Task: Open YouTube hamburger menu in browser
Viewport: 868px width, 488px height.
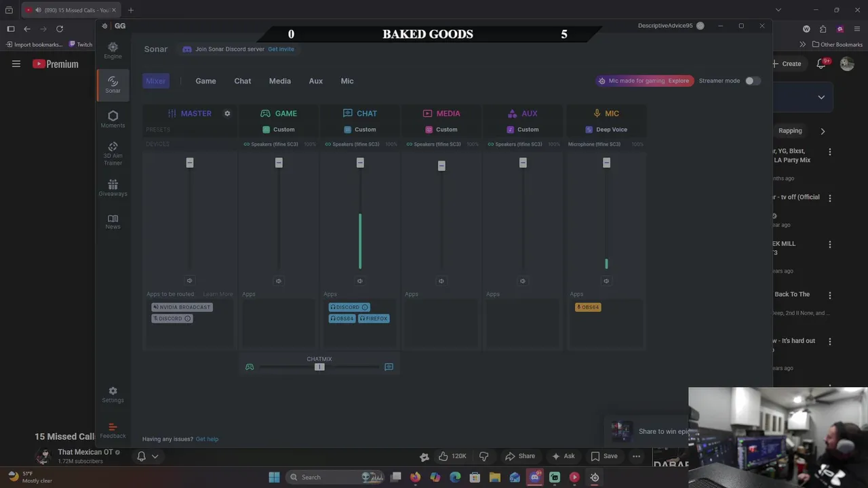Action: tap(16, 64)
